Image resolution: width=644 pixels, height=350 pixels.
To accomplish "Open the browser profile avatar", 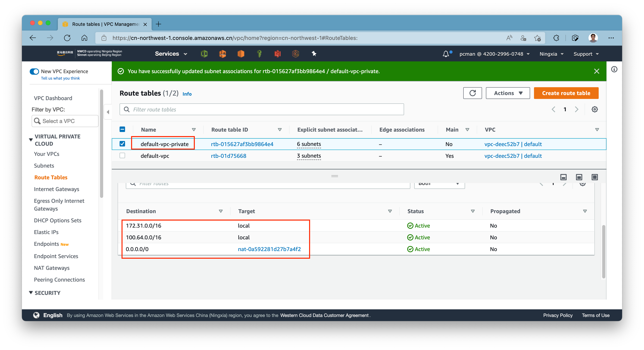I will [593, 38].
